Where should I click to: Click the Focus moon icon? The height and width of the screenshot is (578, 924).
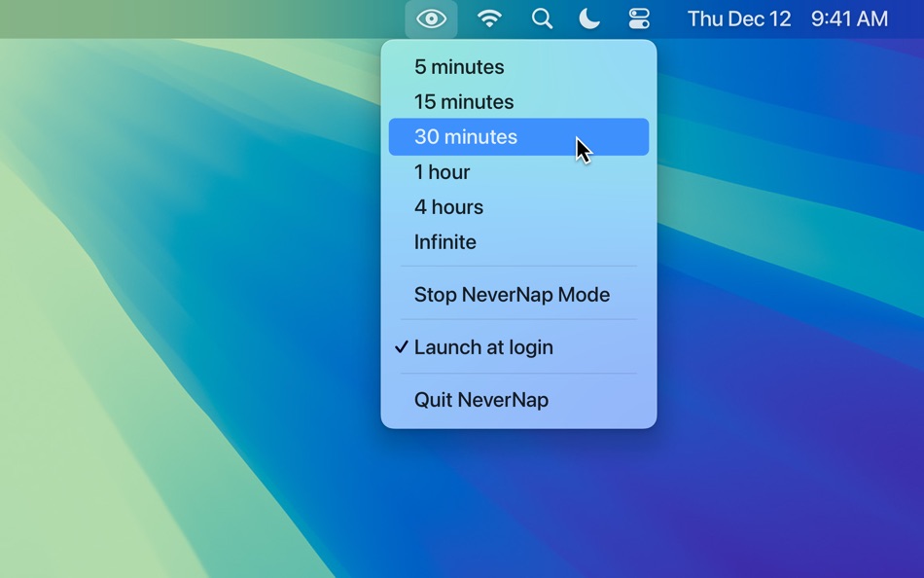point(589,18)
